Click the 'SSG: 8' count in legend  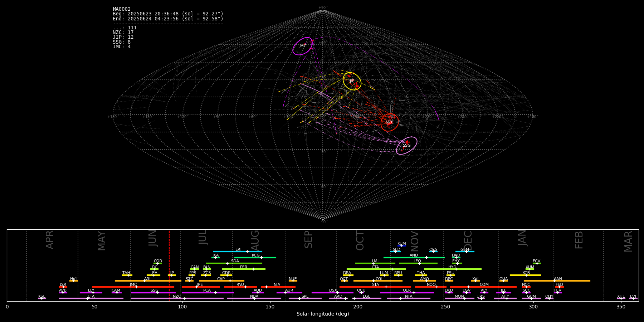(x=122, y=42)
